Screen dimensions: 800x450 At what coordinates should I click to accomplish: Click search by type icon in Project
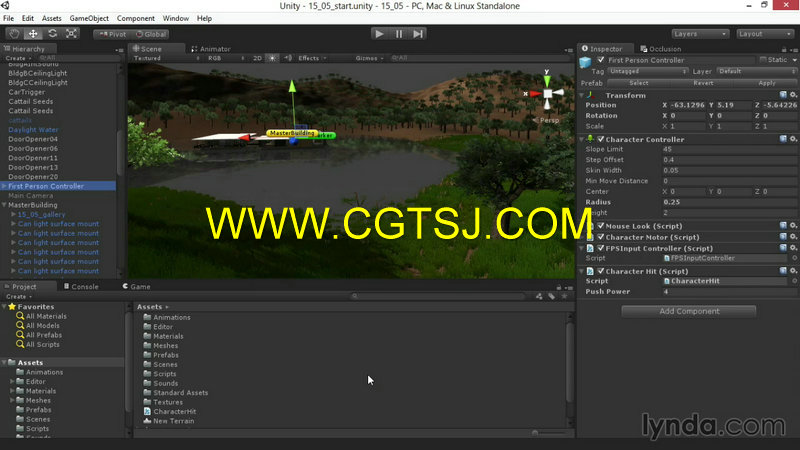pyautogui.click(x=539, y=296)
